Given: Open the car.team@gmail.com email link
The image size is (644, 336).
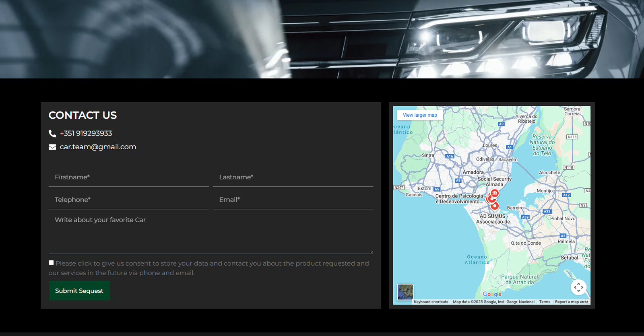Looking at the screenshot, I should point(98,147).
